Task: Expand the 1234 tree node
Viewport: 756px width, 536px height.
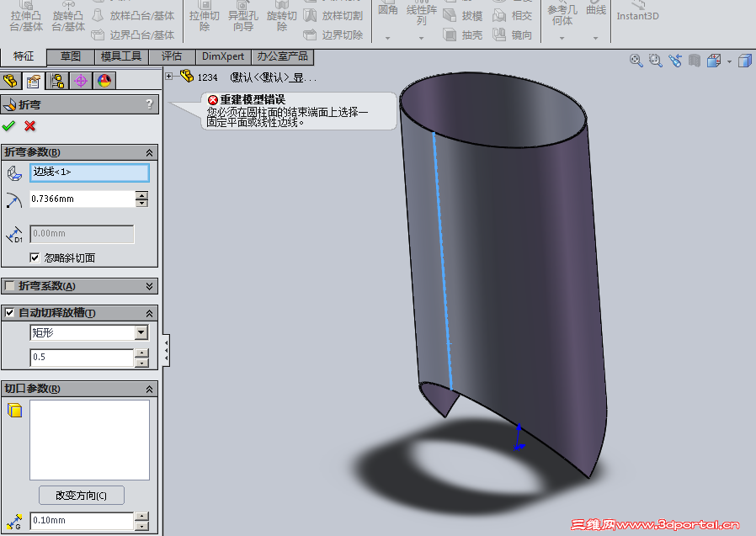Action: point(168,77)
